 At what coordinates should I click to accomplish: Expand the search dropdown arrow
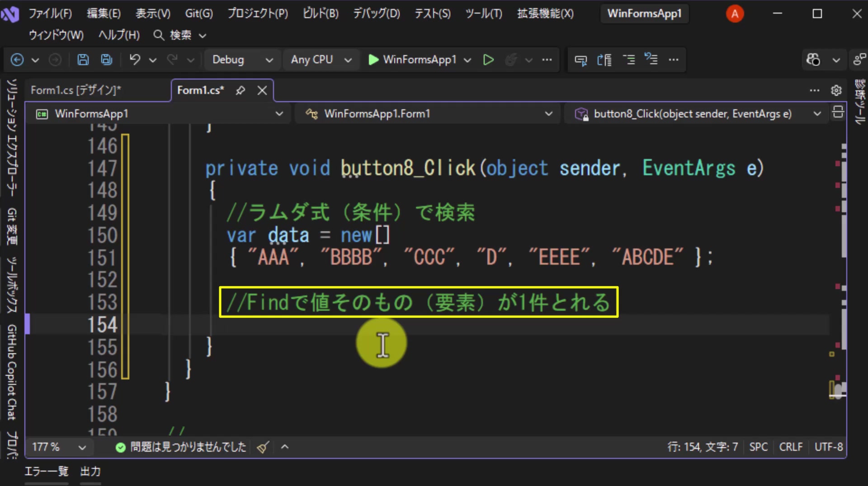203,35
